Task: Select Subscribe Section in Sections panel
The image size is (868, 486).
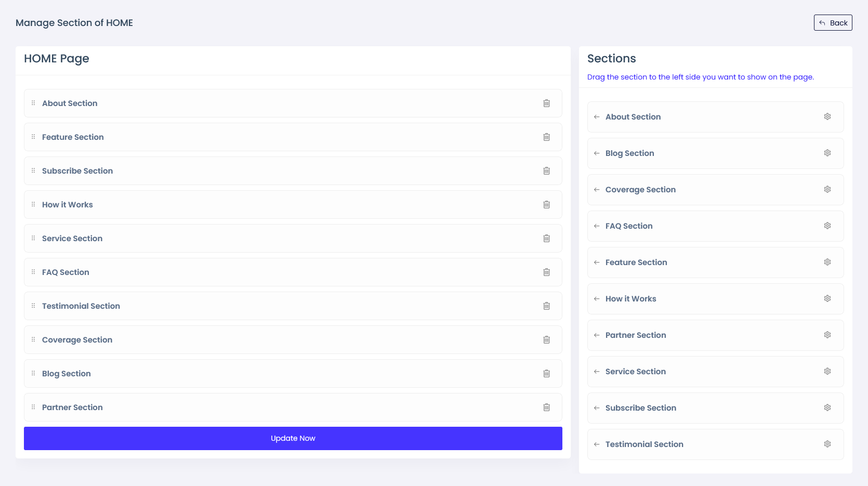Action: pos(640,408)
